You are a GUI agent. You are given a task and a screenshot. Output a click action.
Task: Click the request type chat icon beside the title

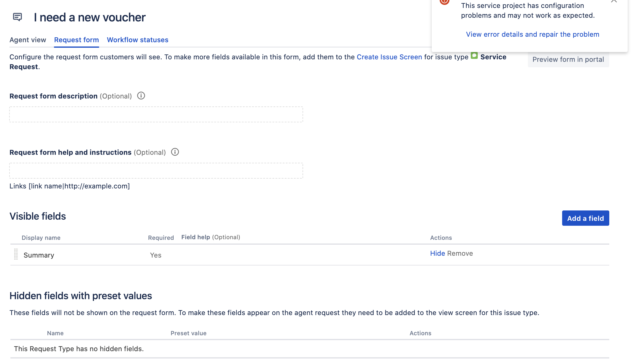coord(17,17)
